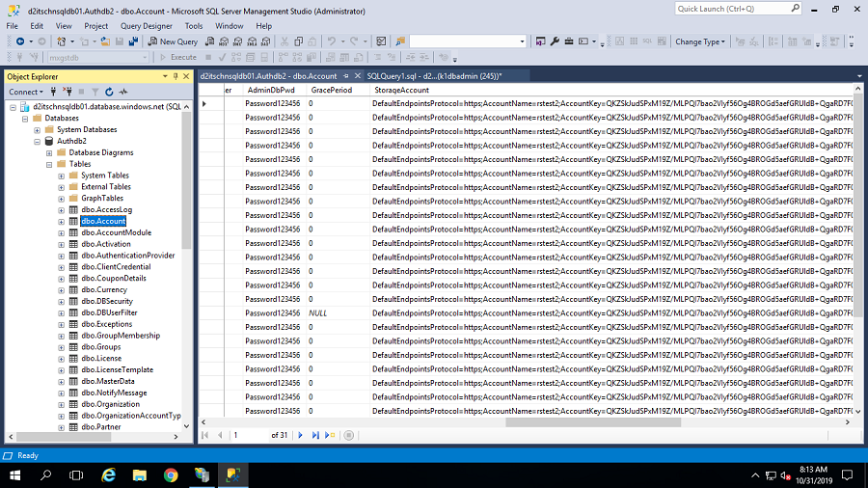This screenshot has width=868, height=488.
Task: Click the Refresh icon in Object Explorer
Action: [x=109, y=92]
